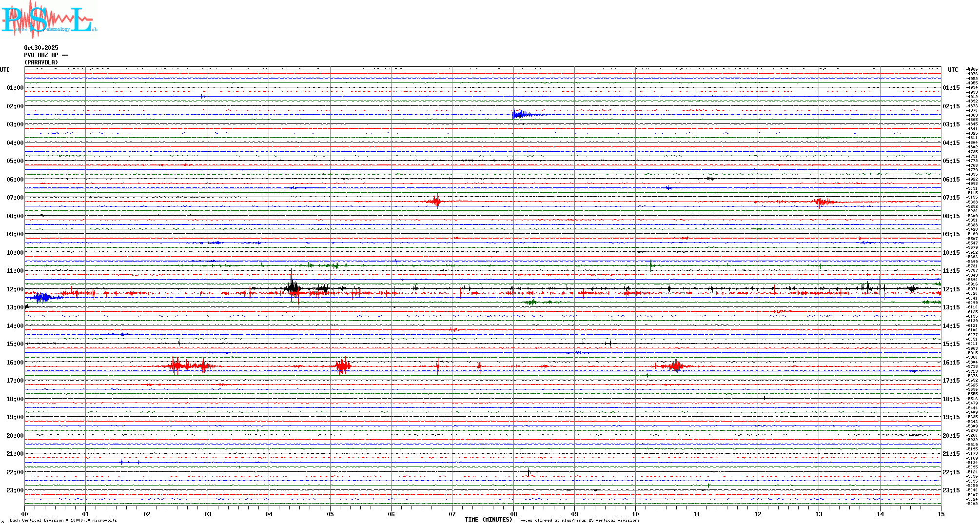Click the 07:15 label on right axis
980x527 pixels.
tap(951, 198)
